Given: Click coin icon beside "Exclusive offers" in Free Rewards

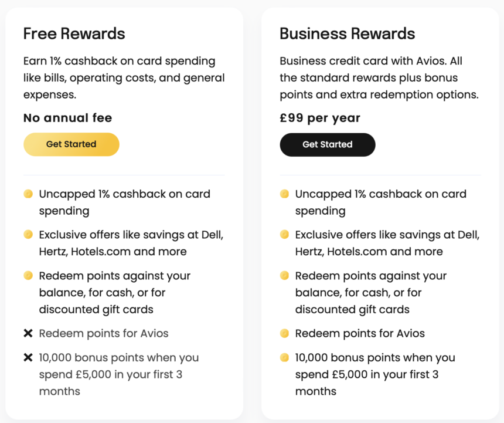Looking at the screenshot, I should coord(28,234).
